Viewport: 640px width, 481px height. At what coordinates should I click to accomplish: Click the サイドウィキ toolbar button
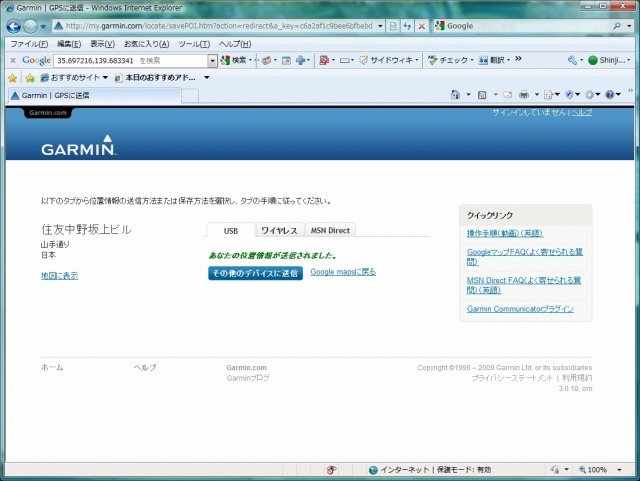pyautogui.click(x=389, y=60)
